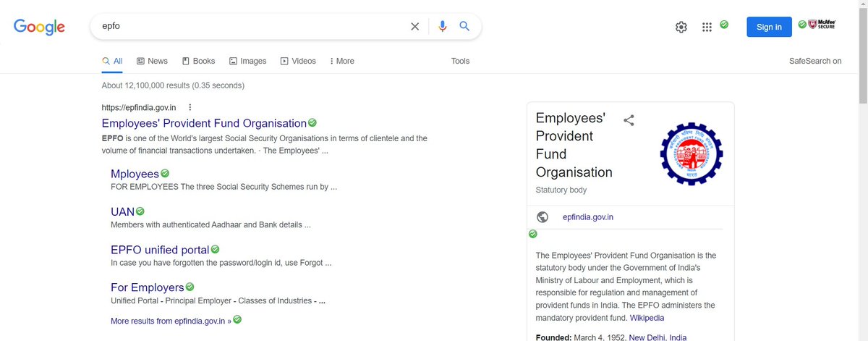Image resolution: width=868 pixels, height=341 pixels.
Task: Click the green checkmark below the globe icon
Action: (x=533, y=234)
